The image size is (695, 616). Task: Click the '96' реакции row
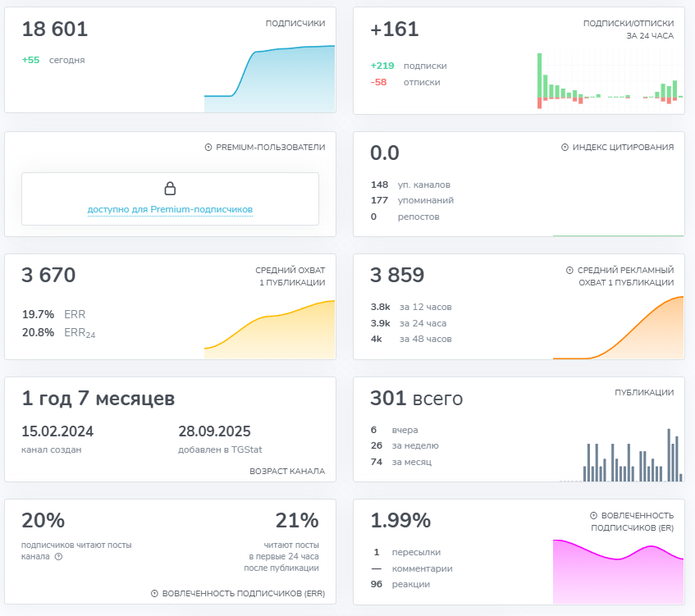pyautogui.click(x=400, y=584)
